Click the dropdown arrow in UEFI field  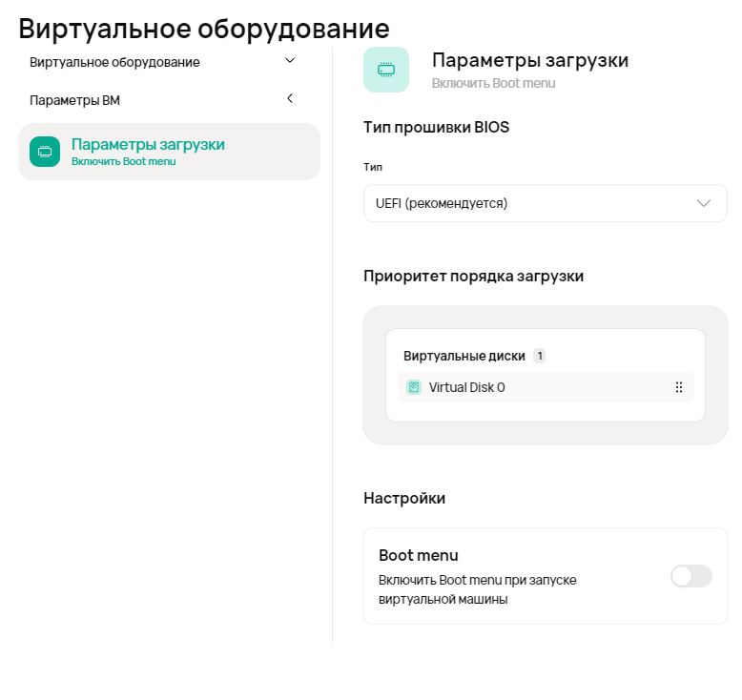704,203
